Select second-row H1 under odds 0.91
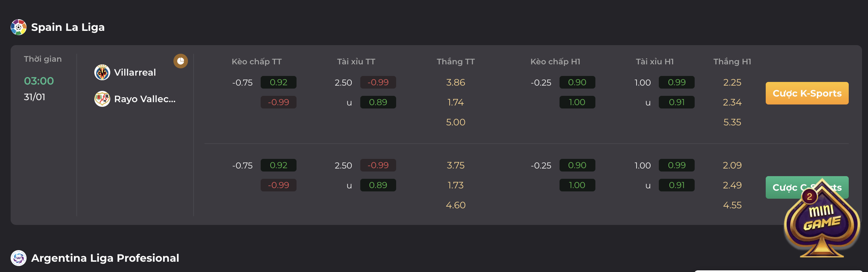The height and width of the screenshot is (272, 868). pos(677,185)
